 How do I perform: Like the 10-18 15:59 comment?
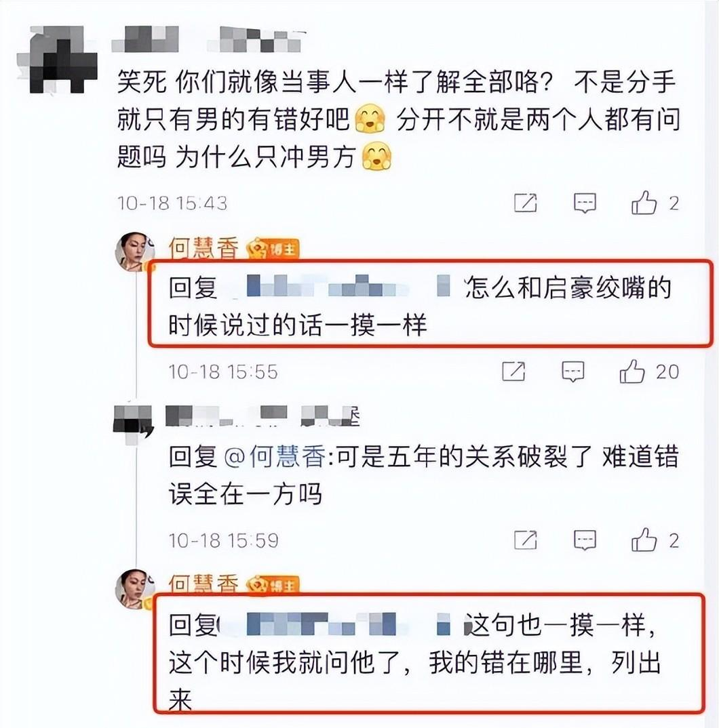(x=644, y=540)
